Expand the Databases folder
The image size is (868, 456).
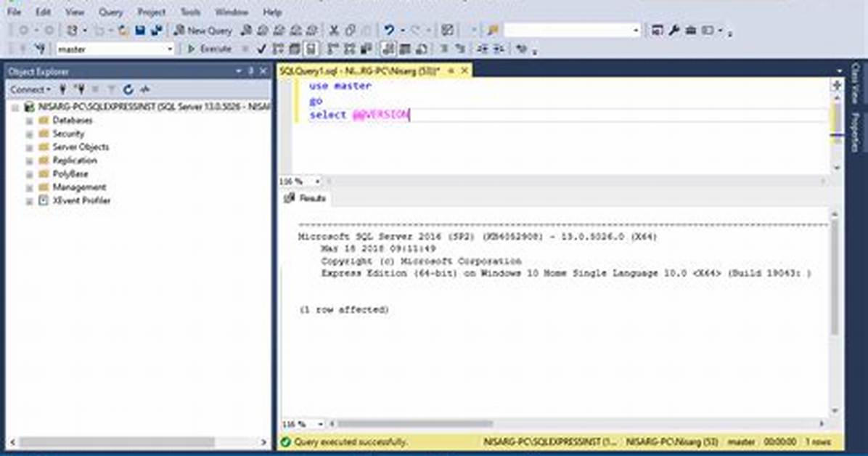[29, 121]
